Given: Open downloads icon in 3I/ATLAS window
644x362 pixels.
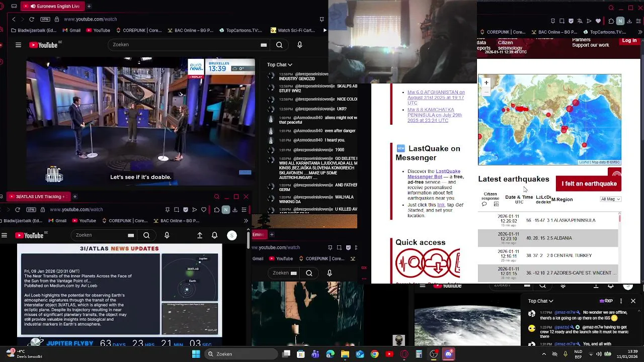Looking at the screenshot, I should (234, 210).
